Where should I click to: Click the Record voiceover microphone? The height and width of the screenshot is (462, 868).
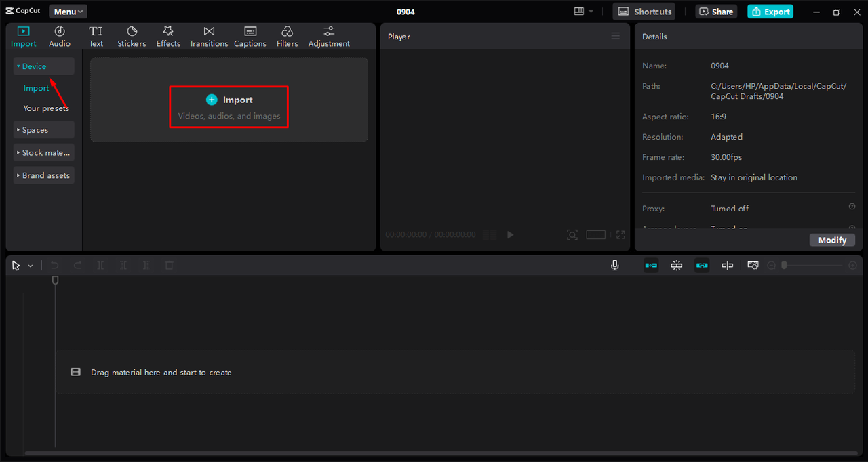[615, 266]
